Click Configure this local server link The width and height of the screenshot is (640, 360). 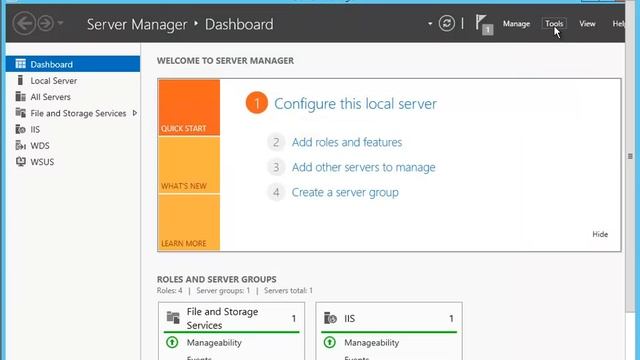[355, 104]
